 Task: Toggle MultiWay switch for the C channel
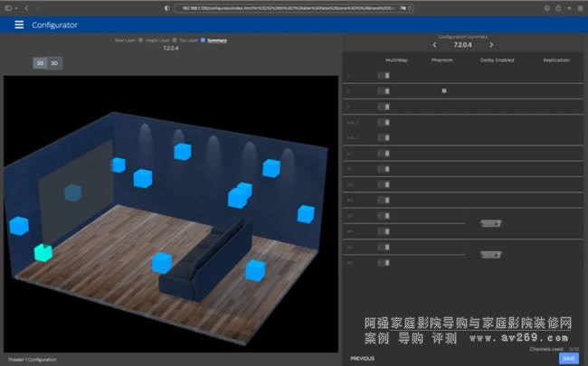pos(383,91)
